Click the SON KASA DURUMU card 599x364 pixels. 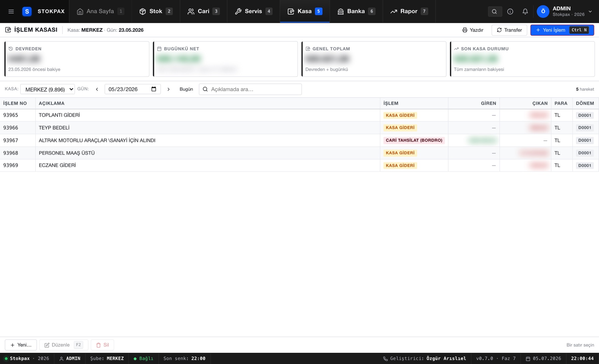tap(522, 59)
